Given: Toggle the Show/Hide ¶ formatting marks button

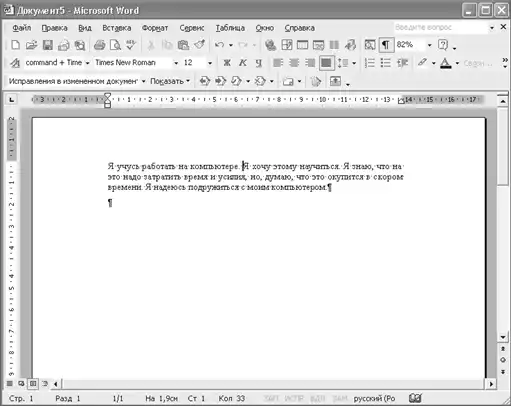Looking at the screenshot, I should point(386,45).
